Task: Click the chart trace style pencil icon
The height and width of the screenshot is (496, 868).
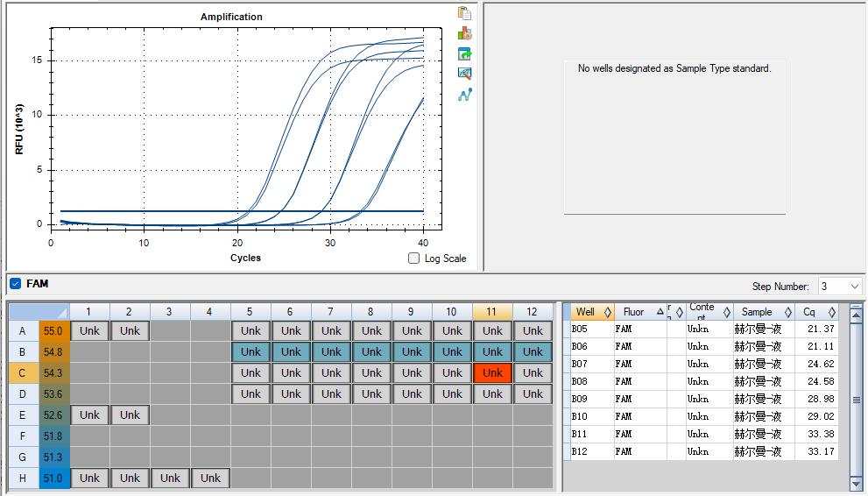Action: 464,74
